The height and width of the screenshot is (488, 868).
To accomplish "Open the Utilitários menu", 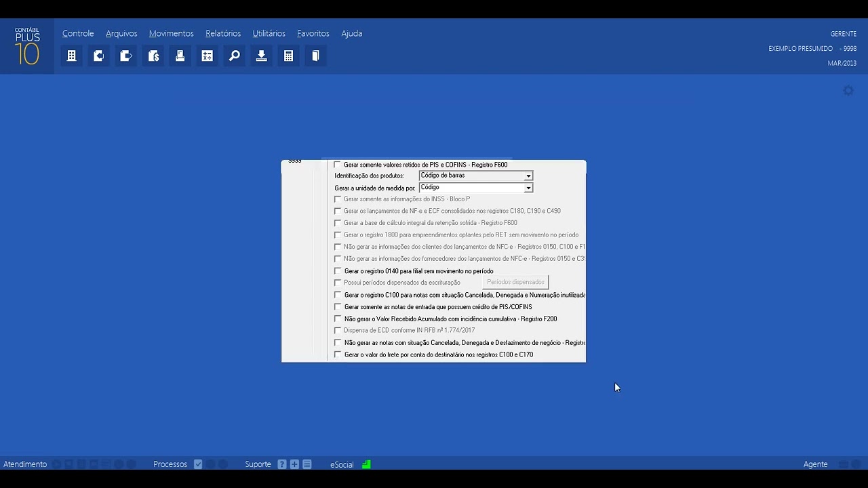I will (269, 33).
